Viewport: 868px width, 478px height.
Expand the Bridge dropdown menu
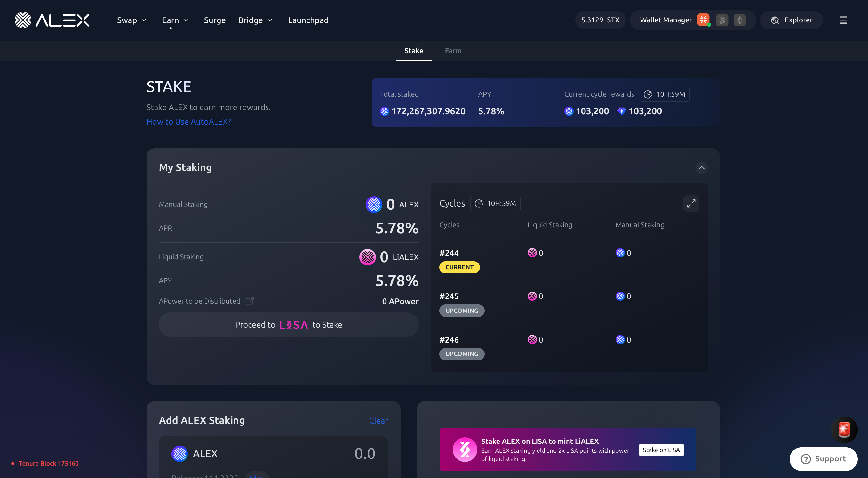click(255, 20)
